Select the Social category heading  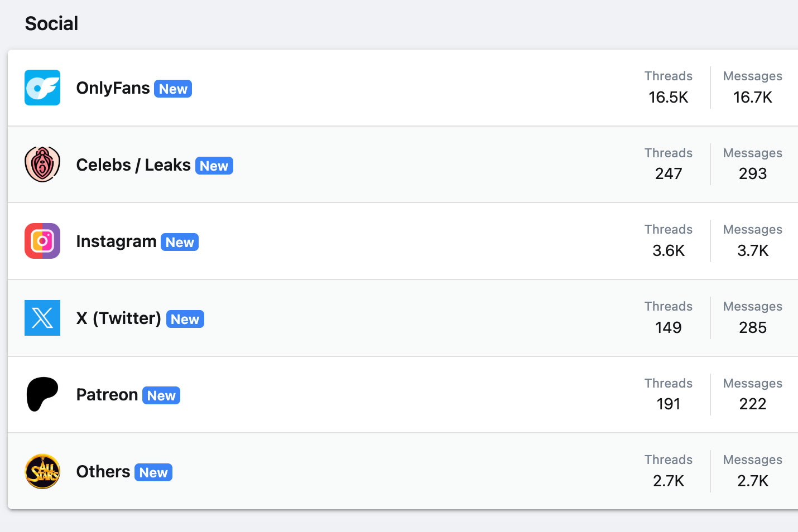coord(51,23)
